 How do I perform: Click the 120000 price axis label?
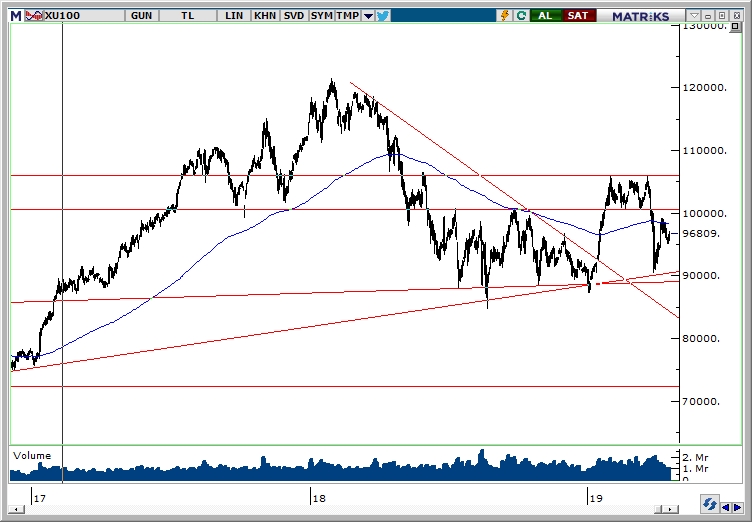coord(704,87)
